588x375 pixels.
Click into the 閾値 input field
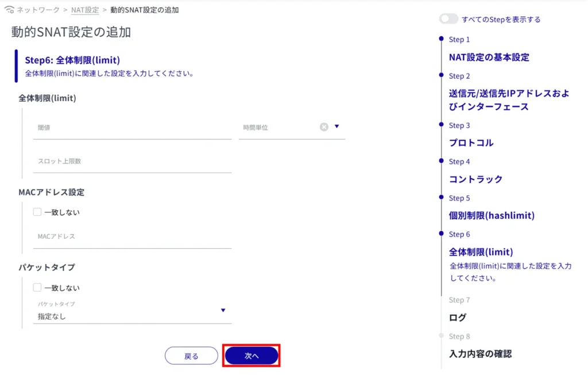132,128
